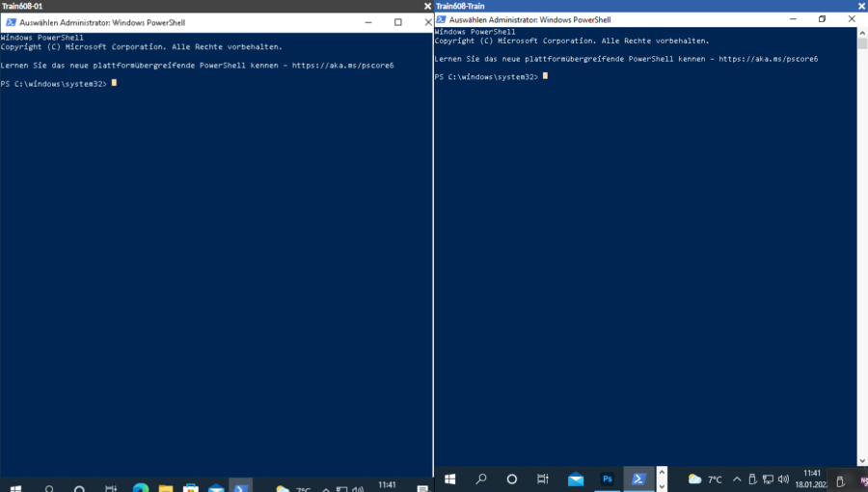868x492 pixels.
Task: Click network icon in Train608-01 tray
Action: click(341, 489)
